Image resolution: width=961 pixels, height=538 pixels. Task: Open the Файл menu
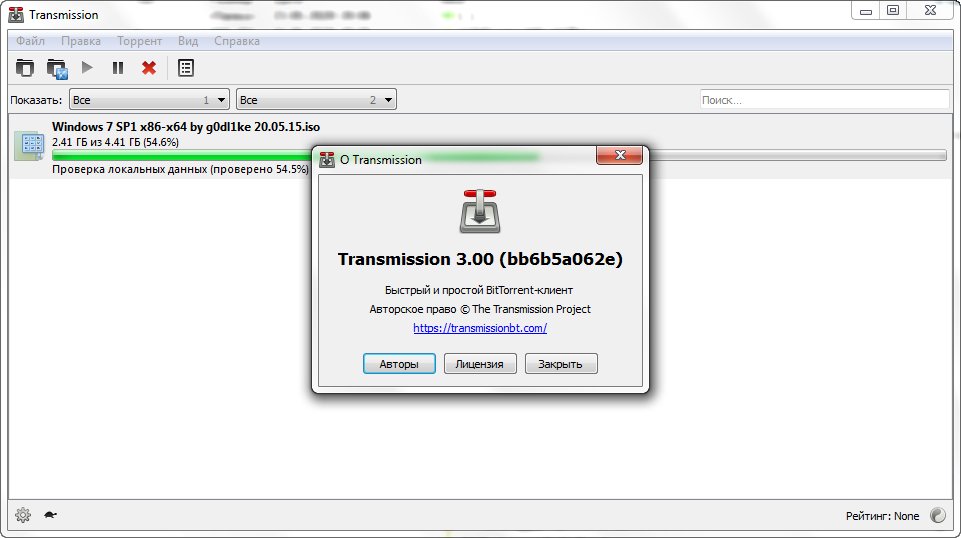[x=30, y=41]
